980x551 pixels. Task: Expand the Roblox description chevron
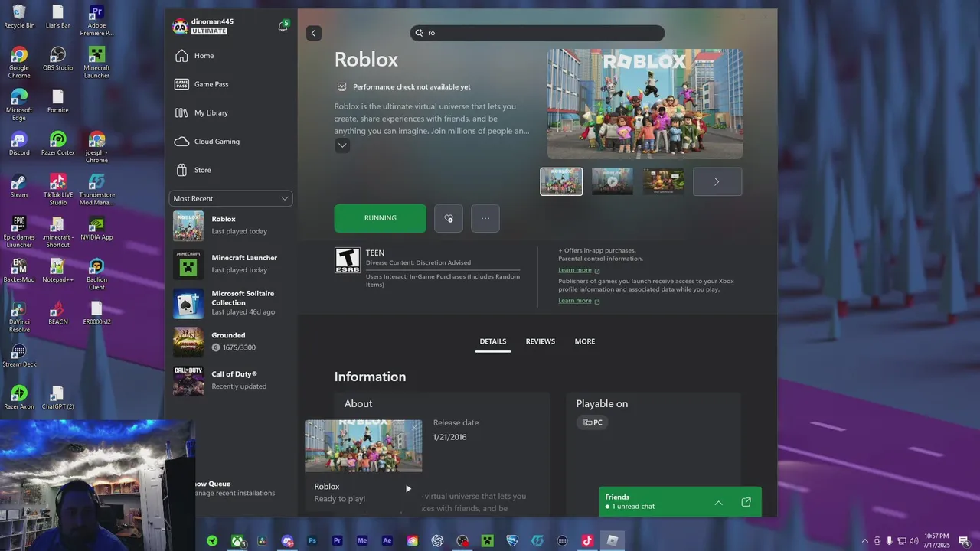point(342,145)
